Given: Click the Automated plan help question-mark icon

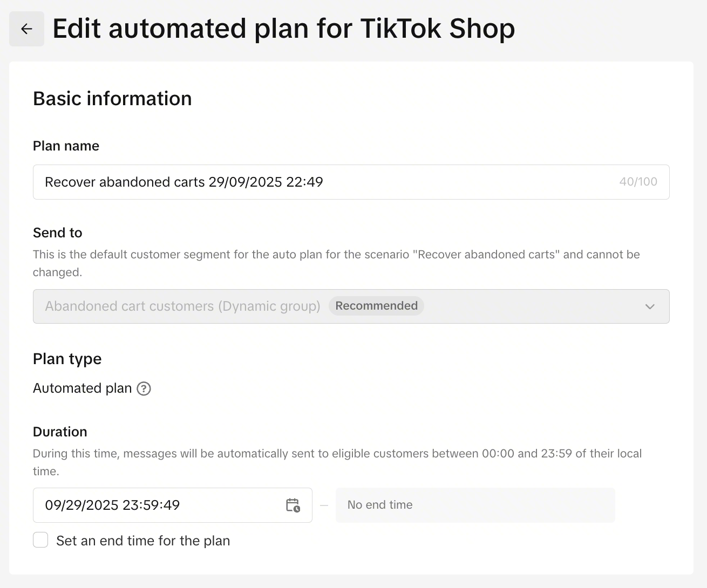Looking at the screenshot, I should (x=144, y=388).
